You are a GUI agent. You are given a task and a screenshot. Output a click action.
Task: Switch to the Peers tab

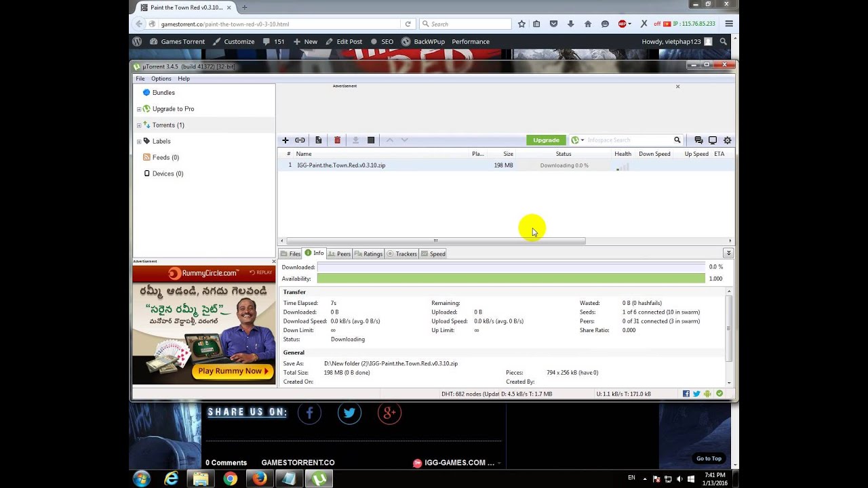click(339, 253)
